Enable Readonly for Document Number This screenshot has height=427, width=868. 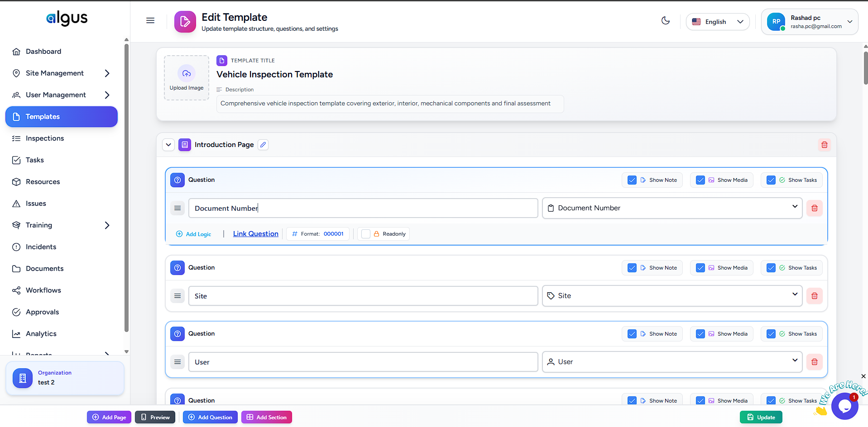click(365, 233)
